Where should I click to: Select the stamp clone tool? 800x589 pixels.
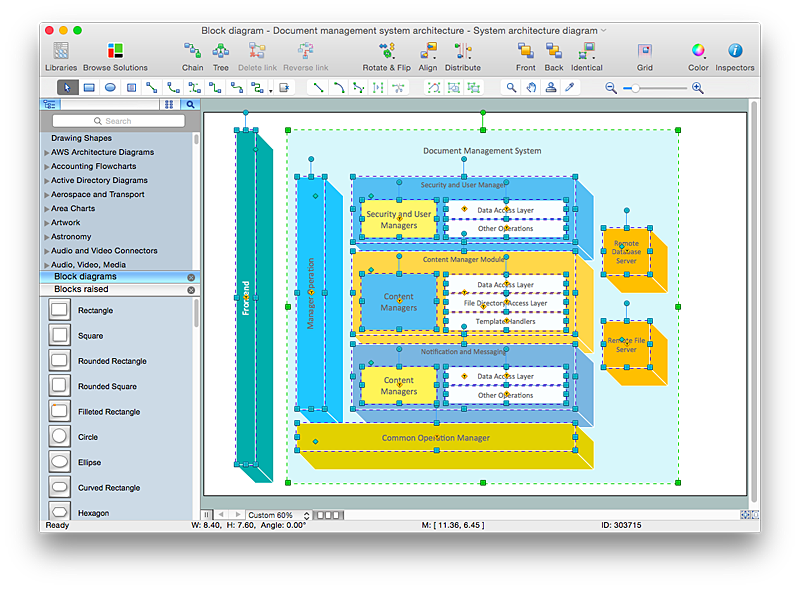[x=551, y=88]
